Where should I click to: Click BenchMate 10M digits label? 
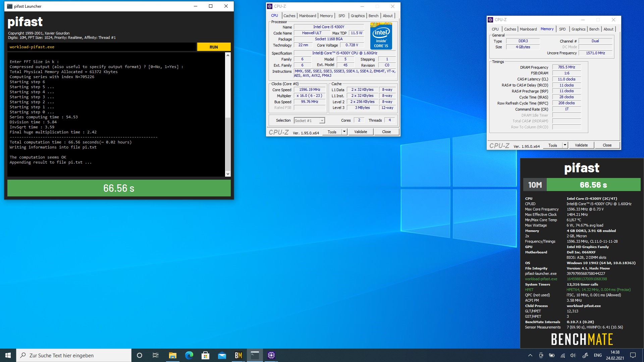[x=535, y=185]
